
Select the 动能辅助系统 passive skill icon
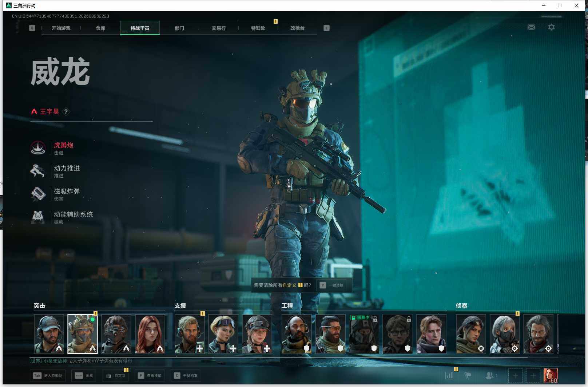(x=38, y=217)
